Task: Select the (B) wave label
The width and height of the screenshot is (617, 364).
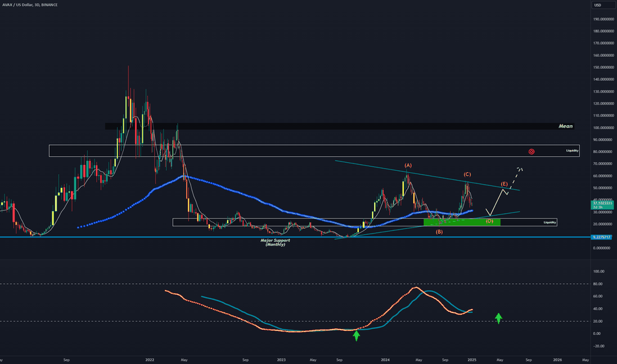Action: pyautogui.click(x=439, y=232)
